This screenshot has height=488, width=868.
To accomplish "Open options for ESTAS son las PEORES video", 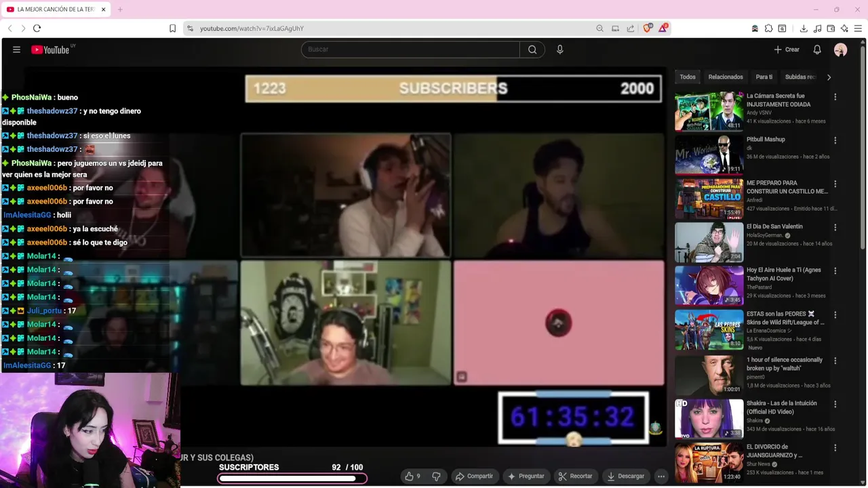I will point(835,314).
